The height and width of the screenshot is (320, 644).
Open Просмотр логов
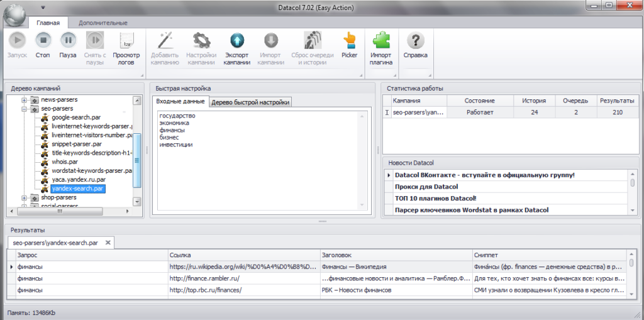click(126, 40)
